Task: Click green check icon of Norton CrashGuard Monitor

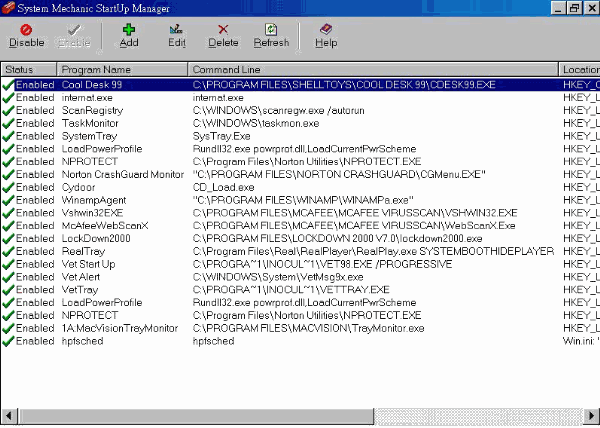Action: click(8, 175)
